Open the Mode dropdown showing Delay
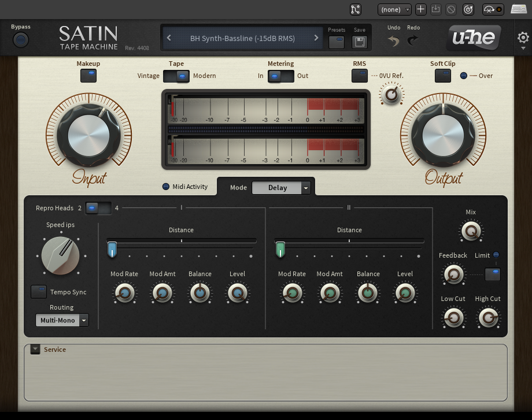The image size is (532, 420). coord(281,188)
